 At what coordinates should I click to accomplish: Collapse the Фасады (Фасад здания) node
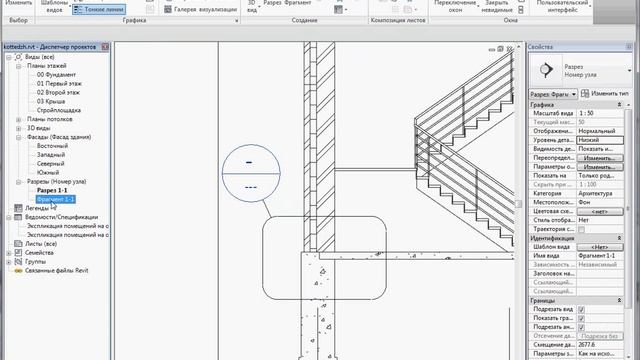coord(18,138)
